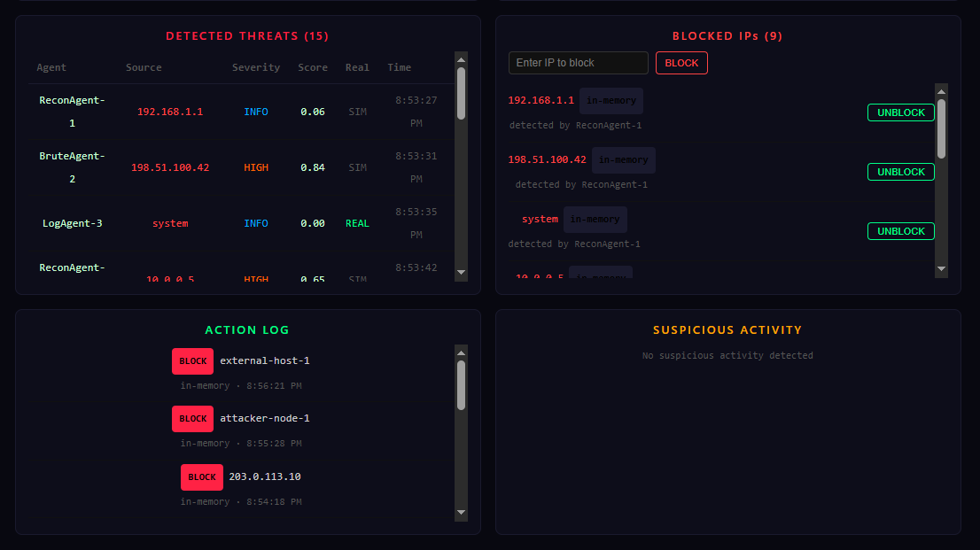
Task: Click scrollbar thumb in Blocked IPs list
Action: pos(941,128)
